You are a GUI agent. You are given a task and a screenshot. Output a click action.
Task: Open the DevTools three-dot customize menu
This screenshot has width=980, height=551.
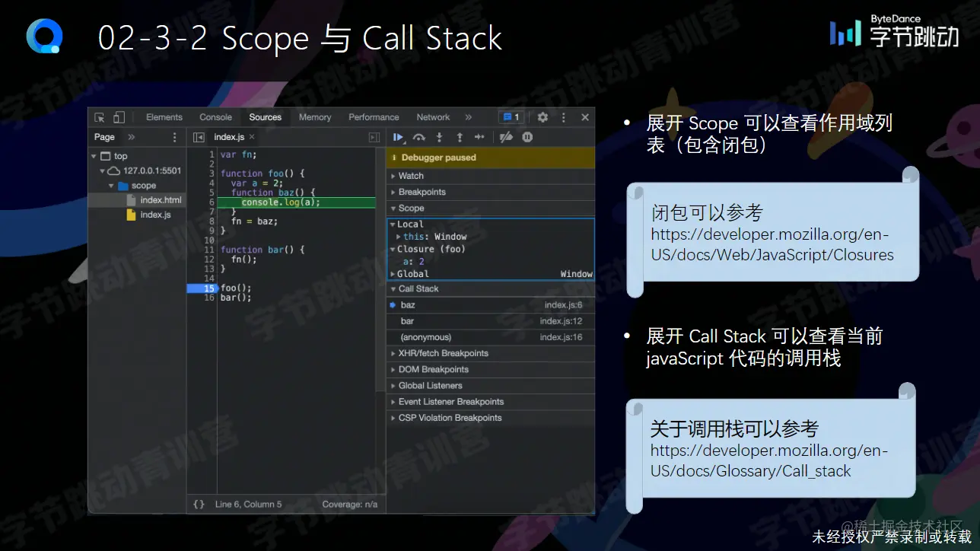point(564,117)
